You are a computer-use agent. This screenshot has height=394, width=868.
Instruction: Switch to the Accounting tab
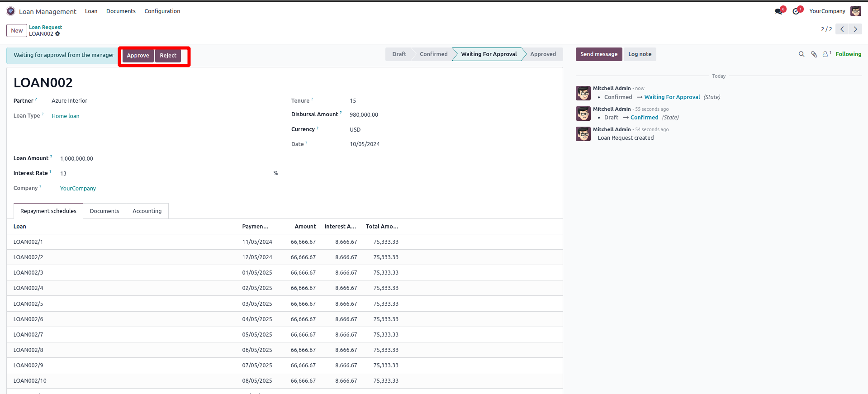[147, 211]
